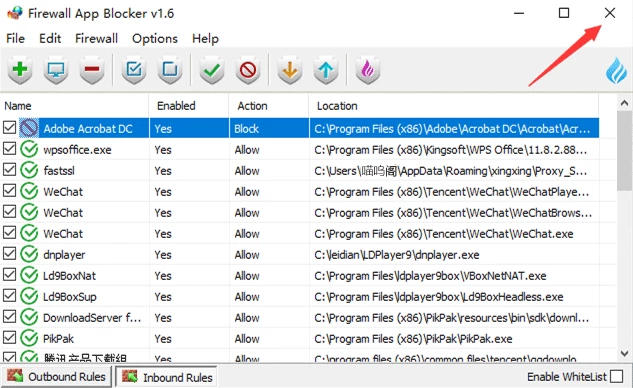Sort by the Enabled column header
The width and height of the screenshot is (633, 388).
click(x=189, y=106)
